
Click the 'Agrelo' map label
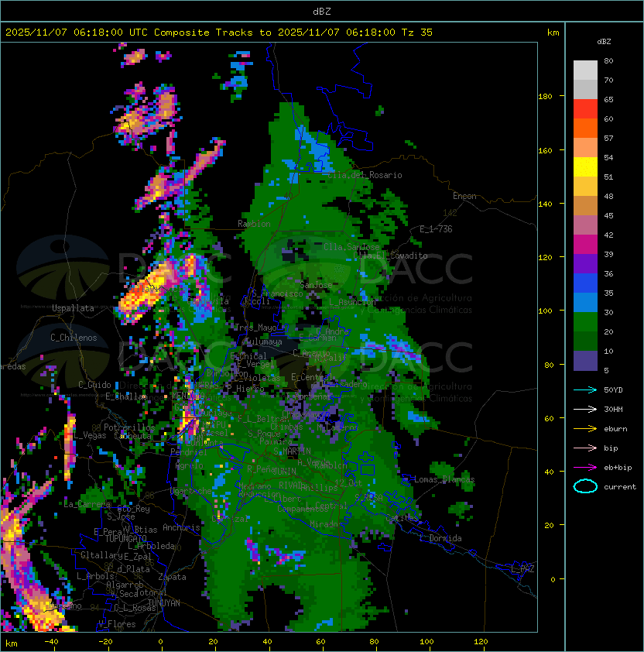[x=189, y=465]
